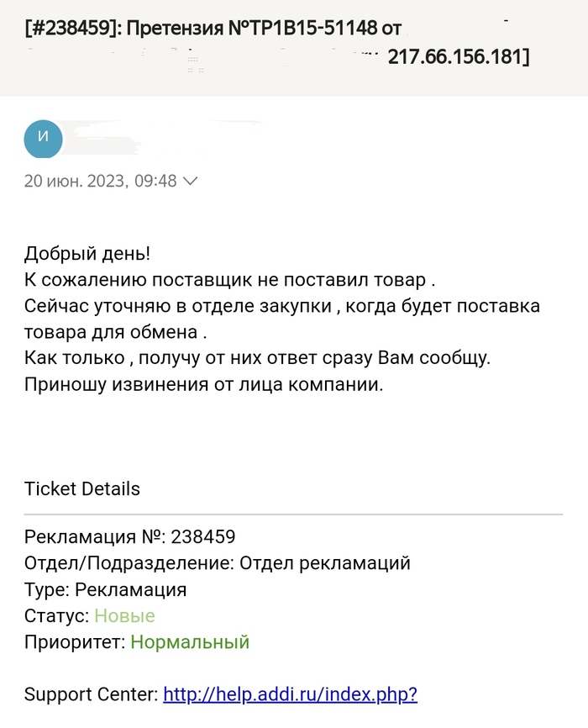Image resolution: width=588 pixels, height=728 pixels.
Task: Click the Отдел/Подразделение: Отдел рекламаций line
Action: click(x=218, y=562)
